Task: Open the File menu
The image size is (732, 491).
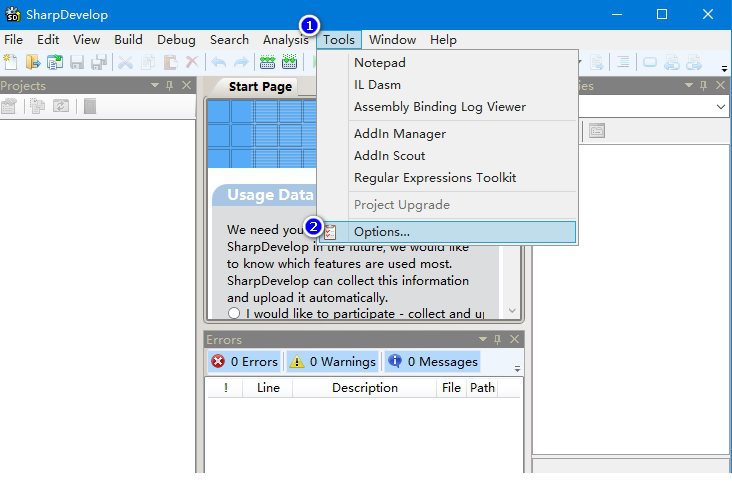Action: pyautogui.click(x=14, y=40)
